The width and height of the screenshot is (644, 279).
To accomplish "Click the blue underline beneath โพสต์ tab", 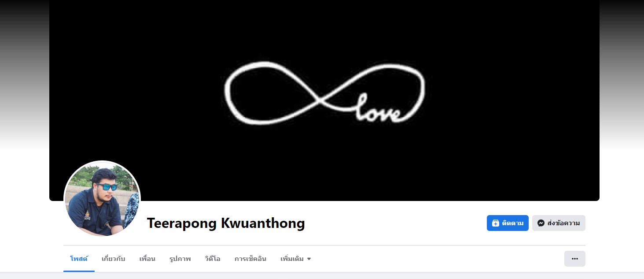I will click(x=79, y=271).
